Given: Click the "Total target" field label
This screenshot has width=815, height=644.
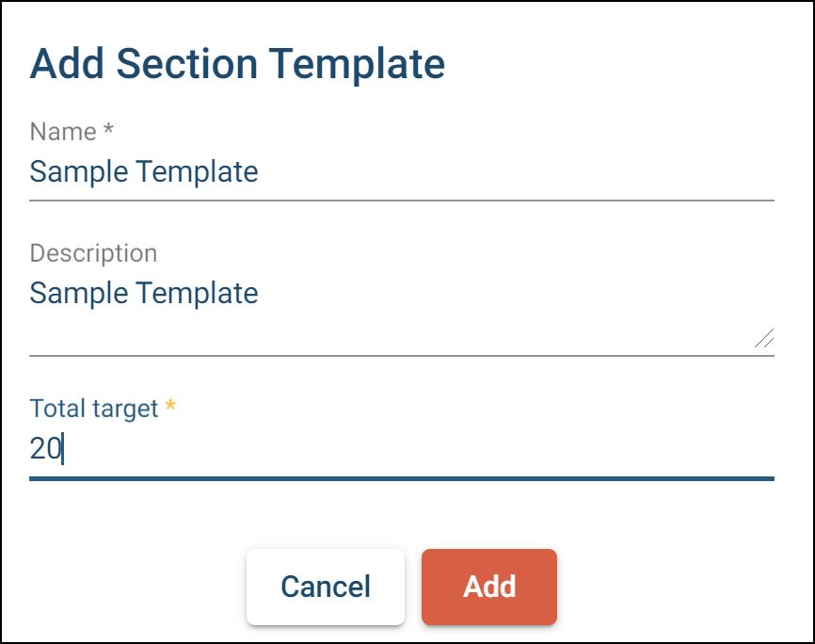Looking at the screenshot, I should (x=94, y=409).
